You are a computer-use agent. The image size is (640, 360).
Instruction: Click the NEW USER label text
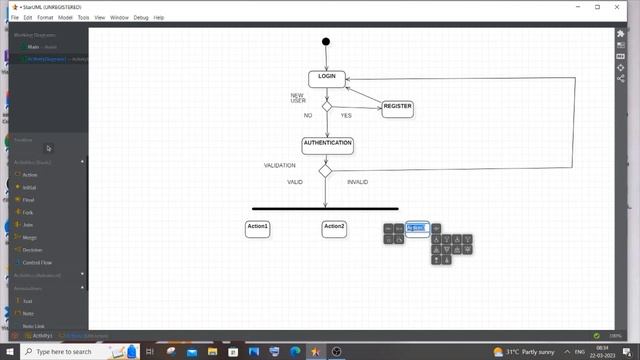tap(298, 98)
